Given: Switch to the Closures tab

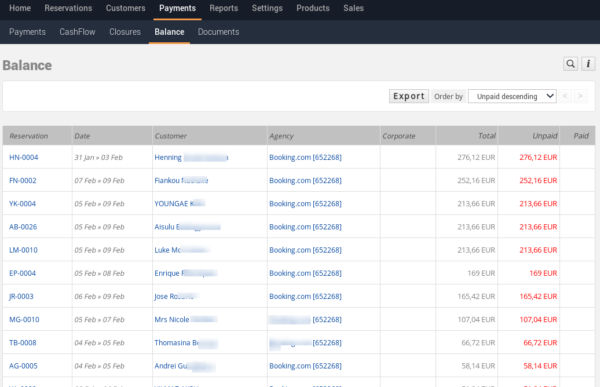Looking at the screenshot, I should pos(125,32).
